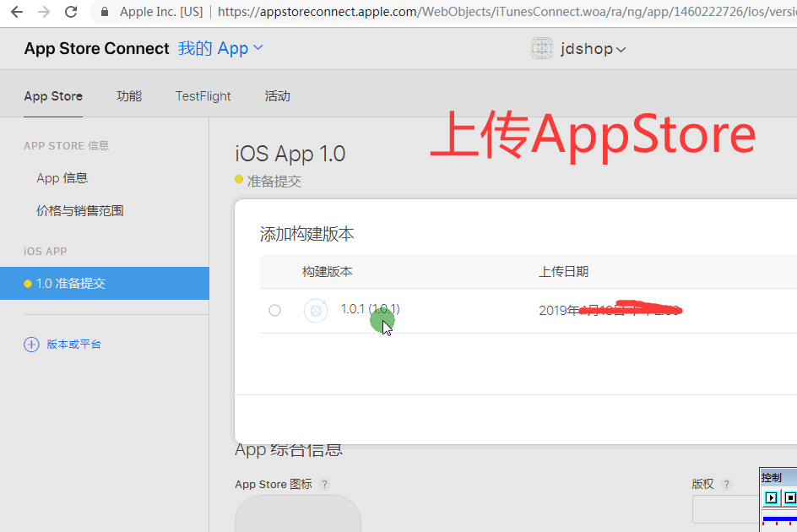Click the 版本或平台 link
This screenshot has width=797, height=532.
coord(73,345)
